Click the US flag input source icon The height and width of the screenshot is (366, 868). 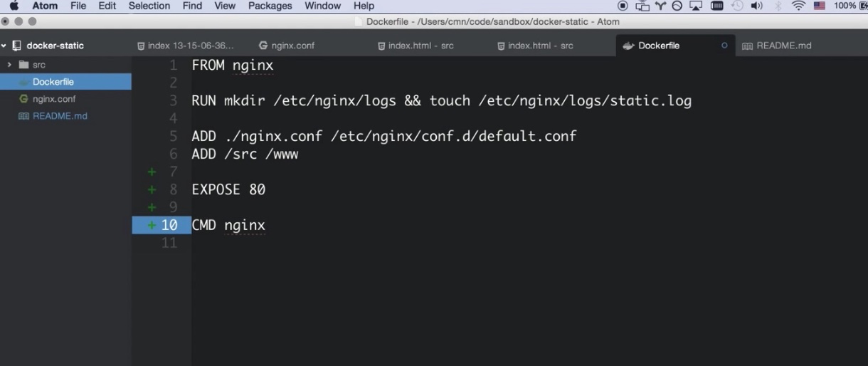pyautogui.click(x=819, y=6)
